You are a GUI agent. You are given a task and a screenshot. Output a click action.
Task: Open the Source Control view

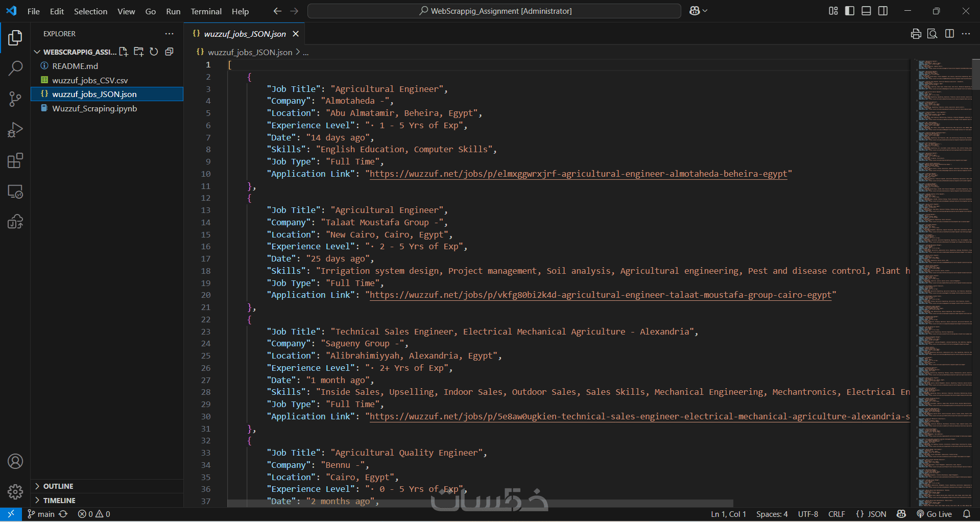pos(15,99)
